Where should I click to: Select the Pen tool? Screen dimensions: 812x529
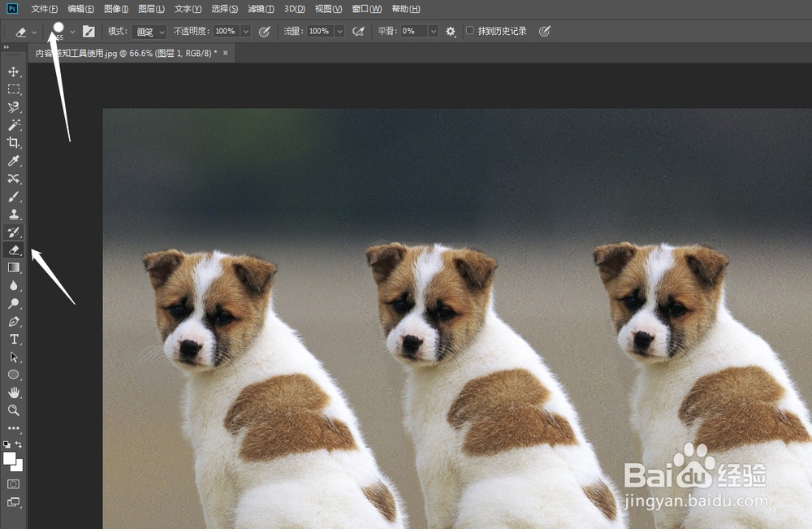point(14,321)
